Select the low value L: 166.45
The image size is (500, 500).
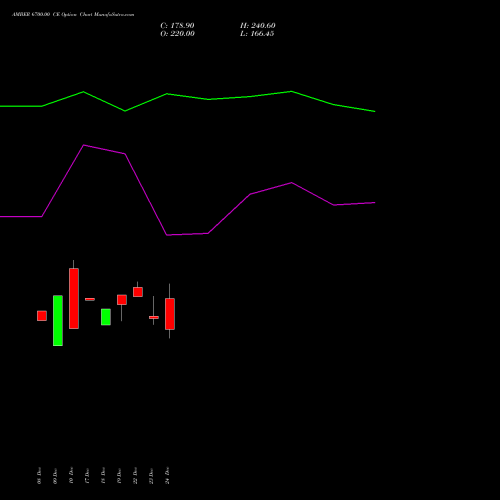click(x=257, y=34)
